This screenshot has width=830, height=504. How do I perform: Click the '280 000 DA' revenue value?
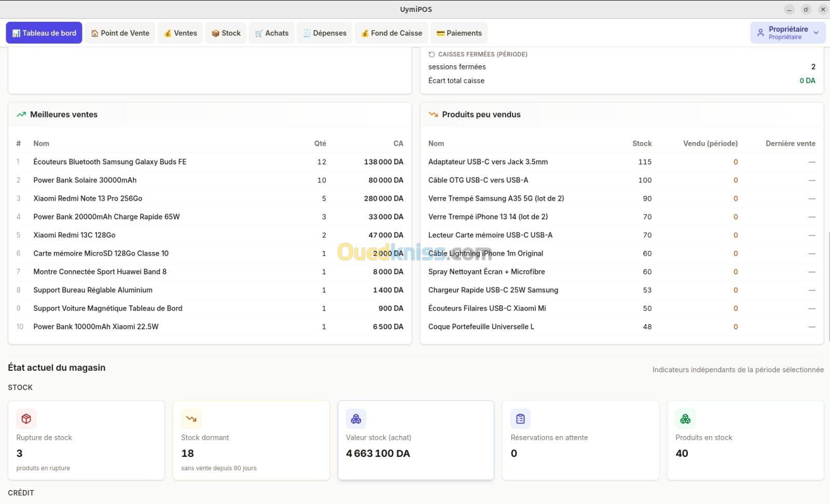coord(383,199)
